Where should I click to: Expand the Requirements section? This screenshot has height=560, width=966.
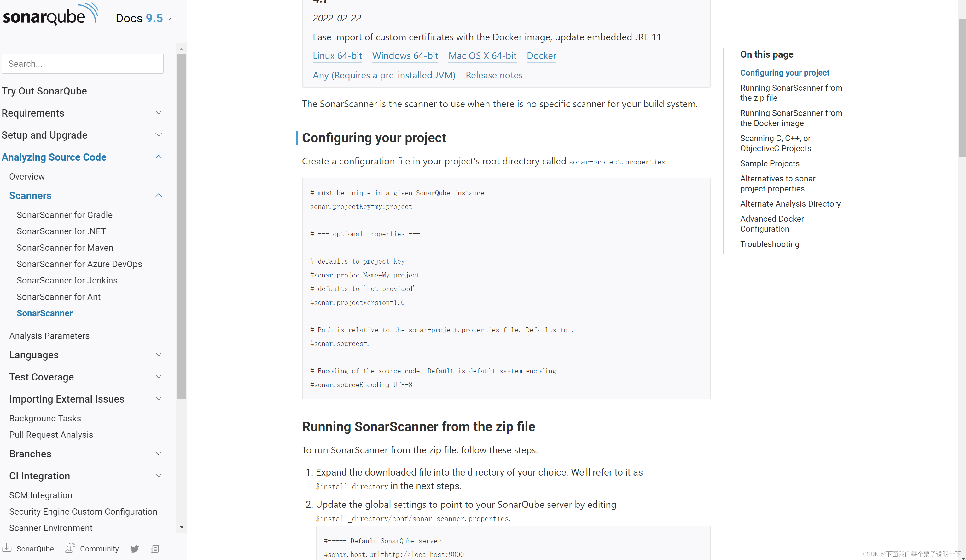click(x=159, y=113)
